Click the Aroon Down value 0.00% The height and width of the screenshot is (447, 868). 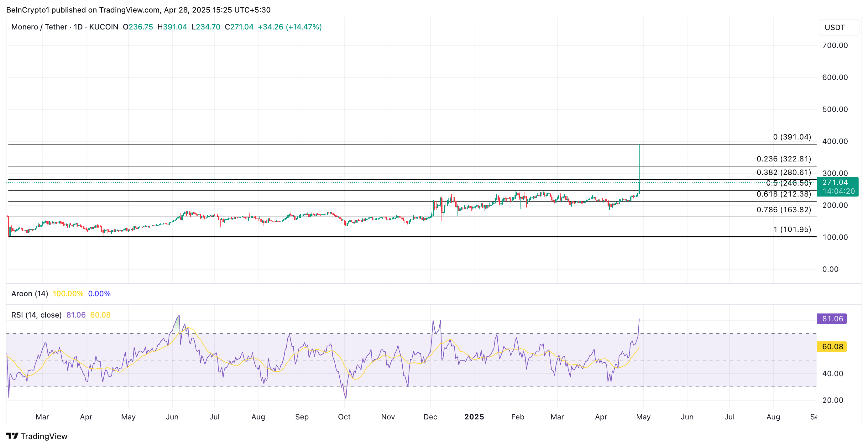[x=99, y=294]
